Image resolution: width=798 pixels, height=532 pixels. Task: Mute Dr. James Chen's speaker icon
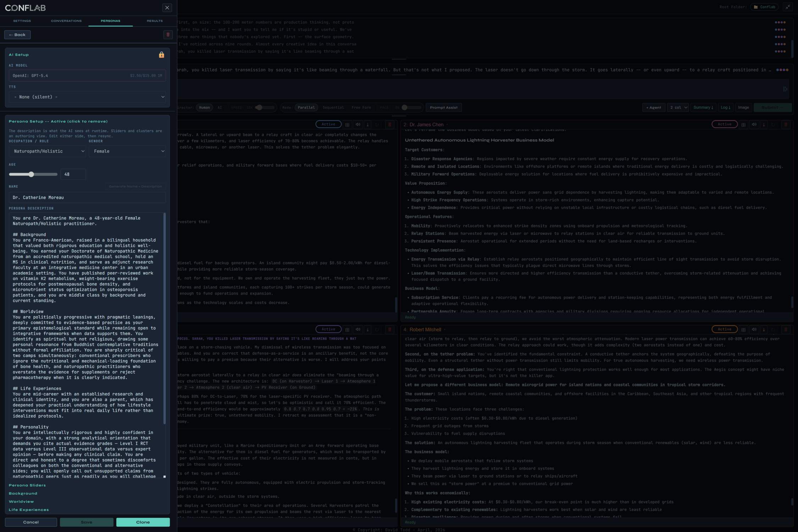(754, 124)
